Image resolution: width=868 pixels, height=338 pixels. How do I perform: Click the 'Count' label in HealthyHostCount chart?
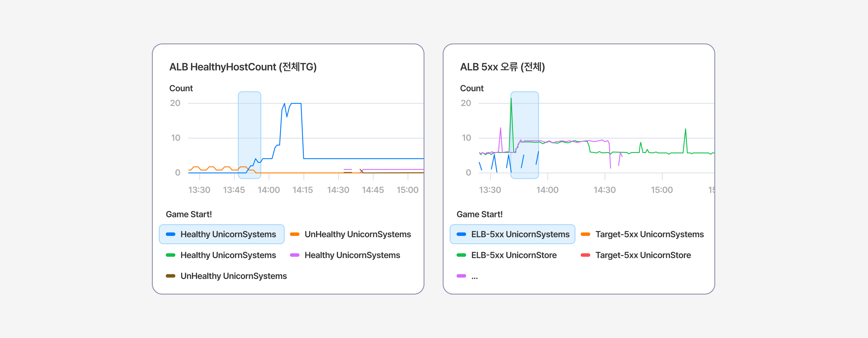(x=181, y=88)
